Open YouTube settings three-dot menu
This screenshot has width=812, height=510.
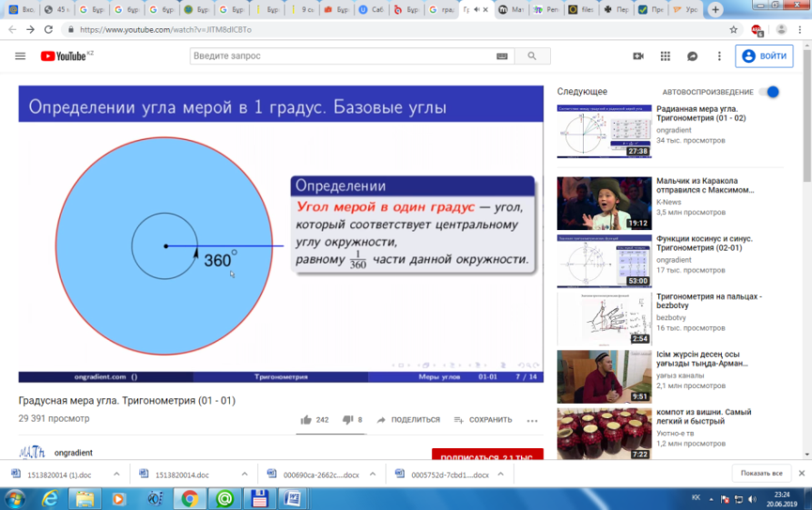(x=719, y=56)
